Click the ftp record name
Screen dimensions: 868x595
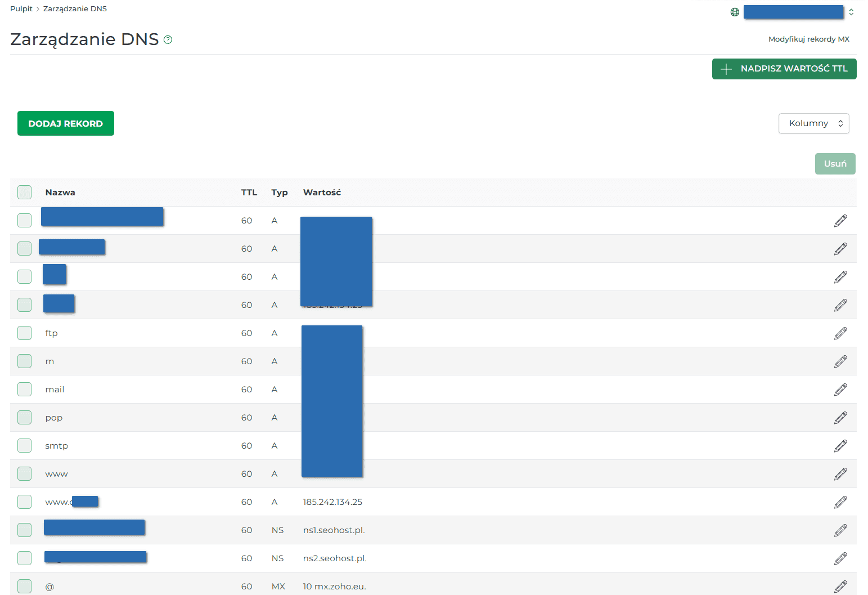51,333
